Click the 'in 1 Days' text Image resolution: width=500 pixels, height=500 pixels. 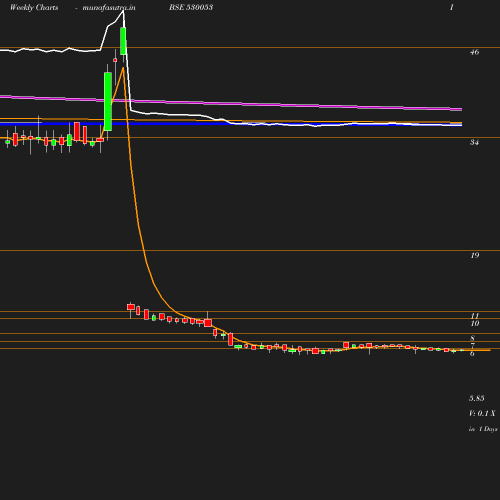(483, 429)
